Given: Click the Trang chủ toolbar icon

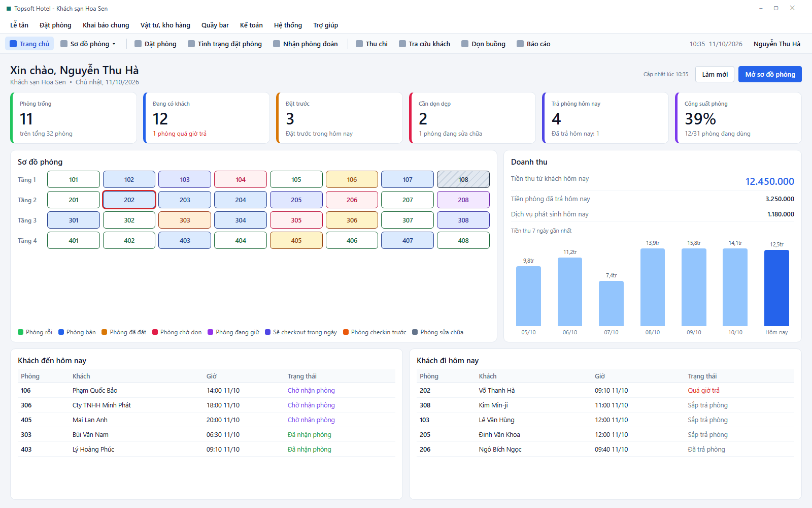Looking at the screenshot, I should click(x=13, y=44).
